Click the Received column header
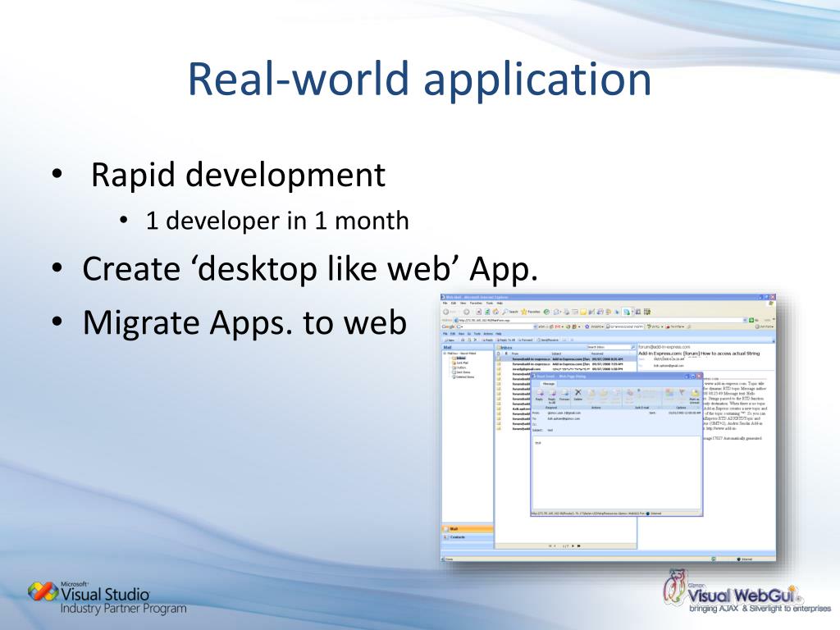Viewport: 840px width, 630px height. [597, 354]
